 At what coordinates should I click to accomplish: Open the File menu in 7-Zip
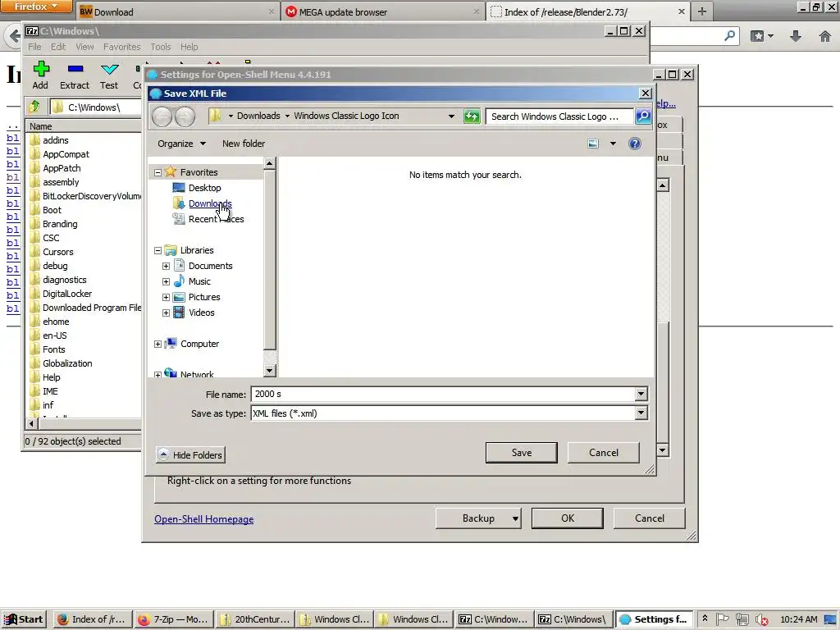pyautogui.click(x=34, y=47)
